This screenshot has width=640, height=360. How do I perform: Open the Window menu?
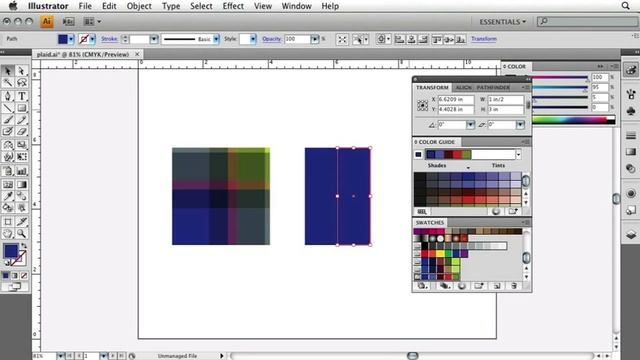[x=296, y=6]
